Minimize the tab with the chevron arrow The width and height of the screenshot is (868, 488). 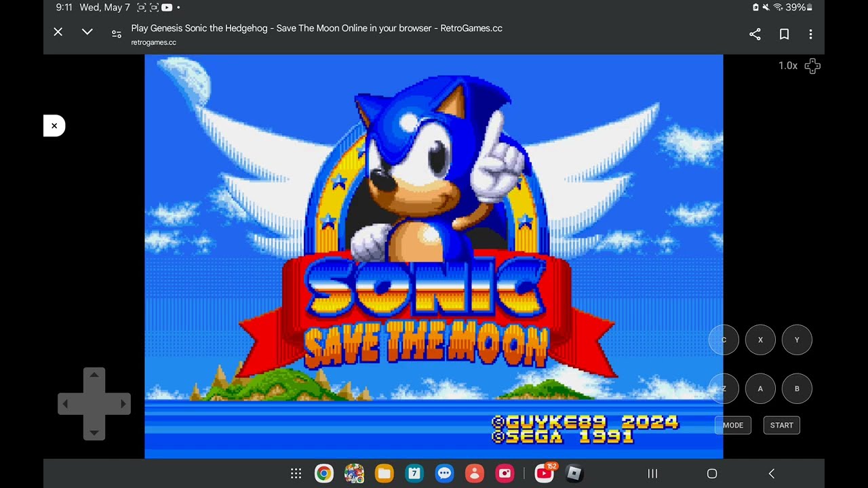click(x=87, y=32)
